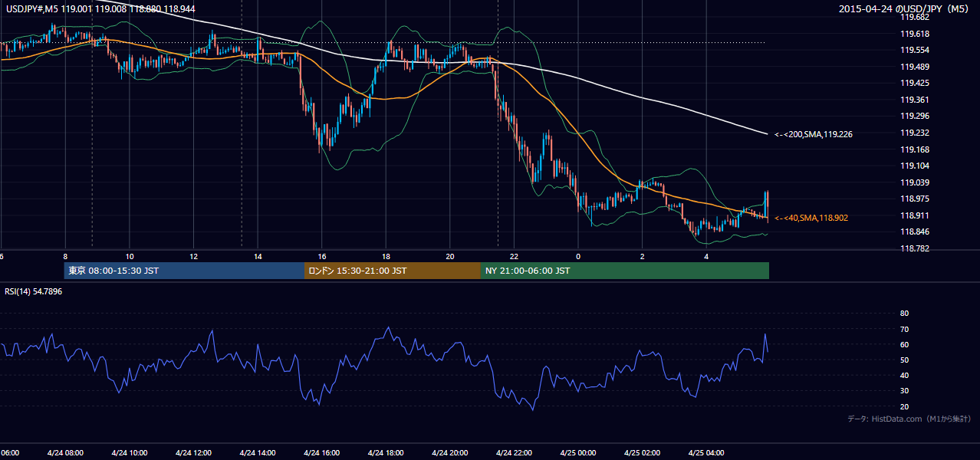Click RSI scale value 60
980x460 pixels.
pyautogui.click(x=904, y=344)
